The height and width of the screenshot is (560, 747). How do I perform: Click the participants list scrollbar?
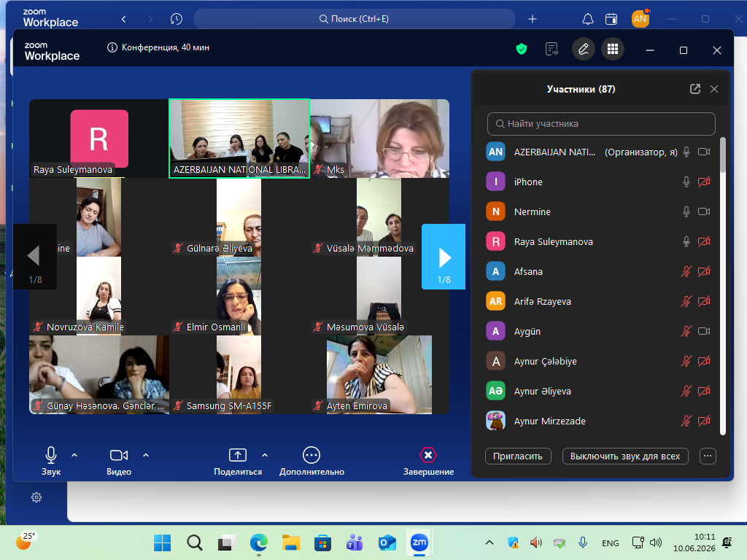pos(723,286)
